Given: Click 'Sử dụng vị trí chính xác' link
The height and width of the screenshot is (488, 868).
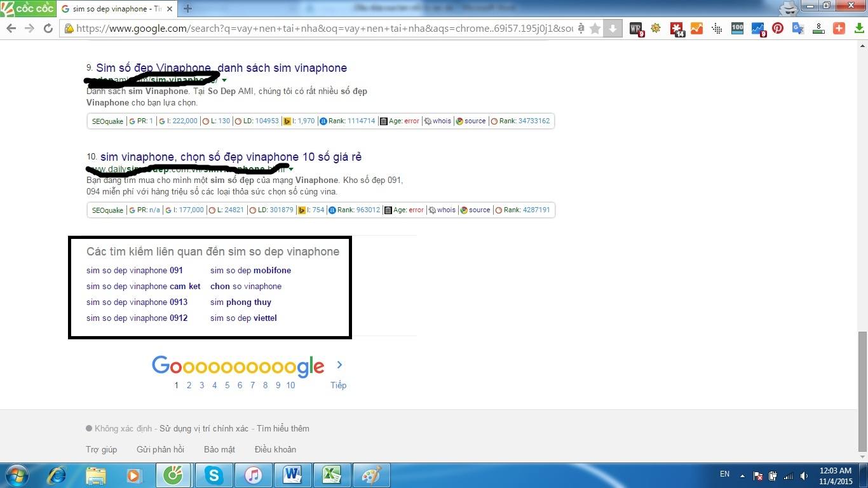Looking at the screenshot, I should pyautogui.click(x=204, y=428).
